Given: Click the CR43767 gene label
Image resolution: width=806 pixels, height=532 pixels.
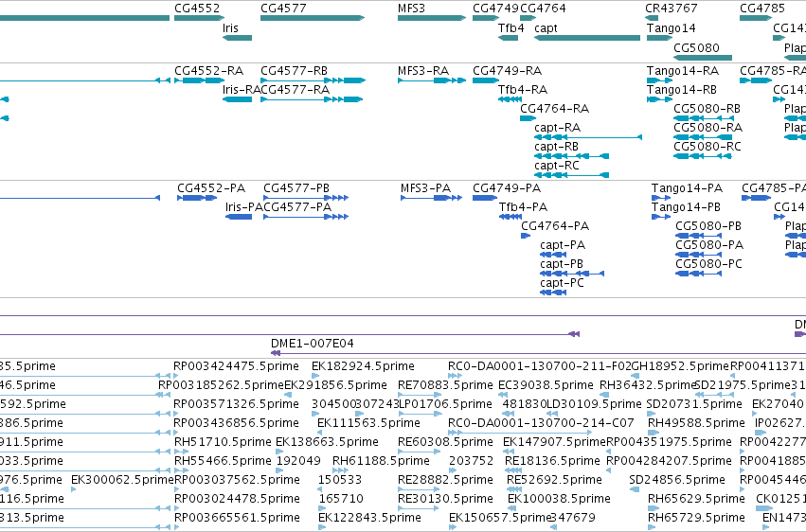Looking at the screenshot, I should coord(672,9).
